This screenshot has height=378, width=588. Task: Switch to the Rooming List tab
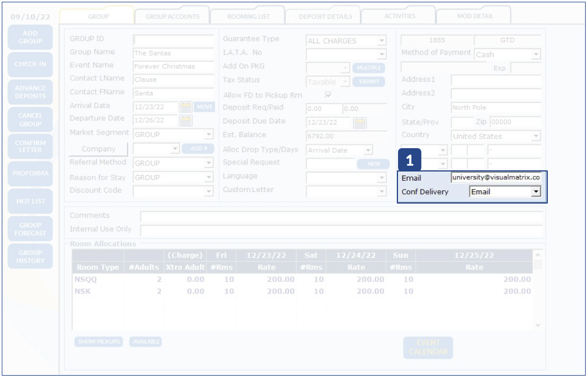pos(248,16)
